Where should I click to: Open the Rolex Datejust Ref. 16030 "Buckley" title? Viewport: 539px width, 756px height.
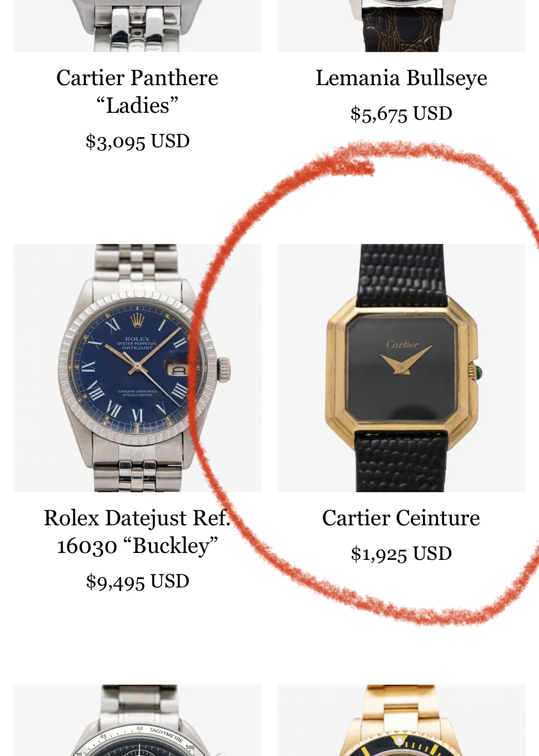click(x=137, y=531)
